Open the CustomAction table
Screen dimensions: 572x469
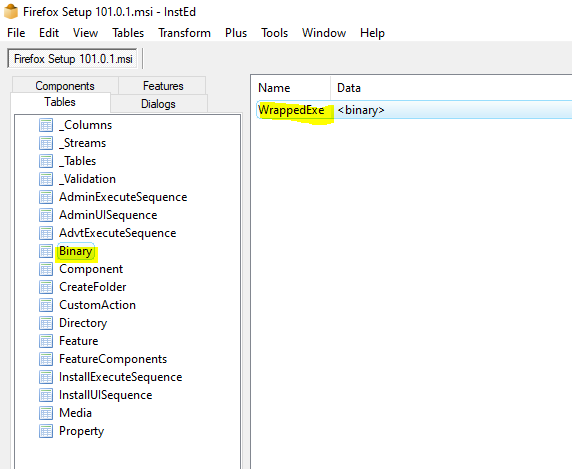click(x=97, y=305)
